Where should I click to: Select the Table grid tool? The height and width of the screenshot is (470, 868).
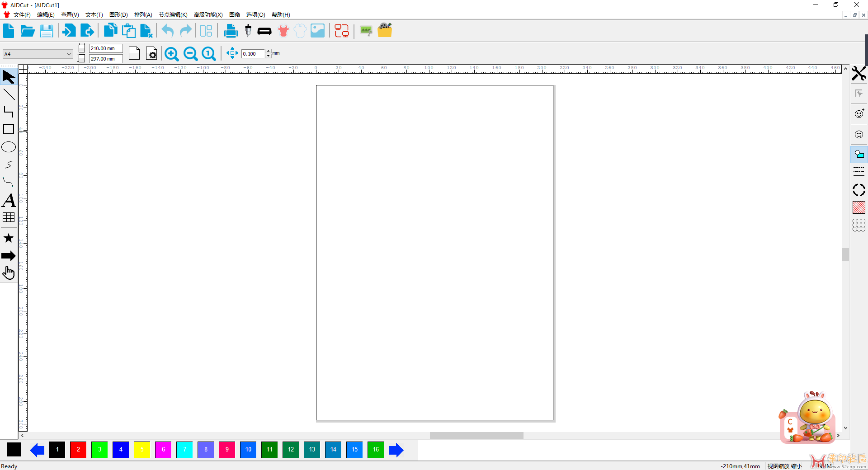9,217
